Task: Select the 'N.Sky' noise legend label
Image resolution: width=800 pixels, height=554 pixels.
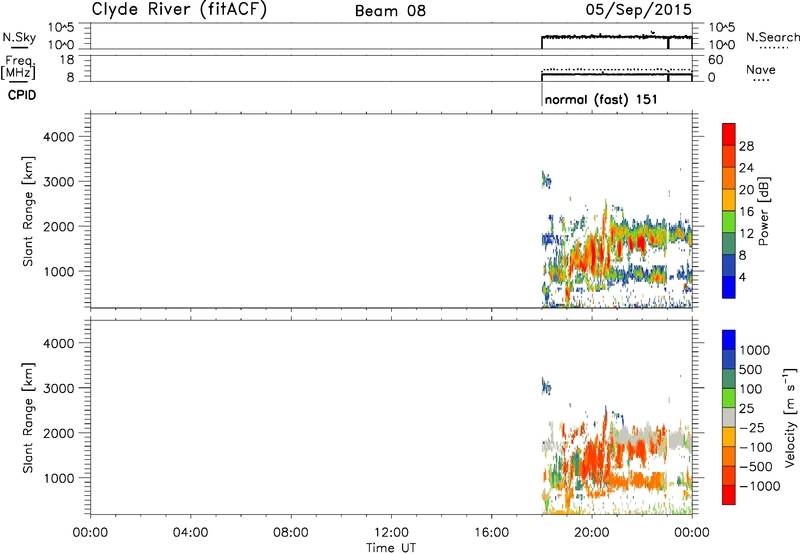Action: coord(19,37)
